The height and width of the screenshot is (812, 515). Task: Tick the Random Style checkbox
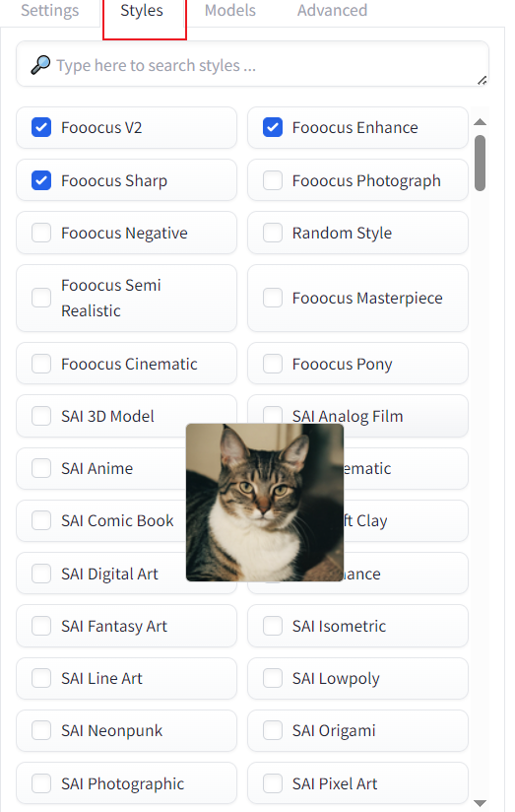coord(273,233)
